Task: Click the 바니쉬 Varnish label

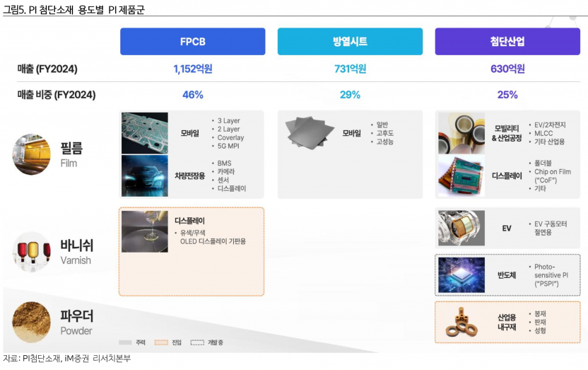Action: pos(77,251)
